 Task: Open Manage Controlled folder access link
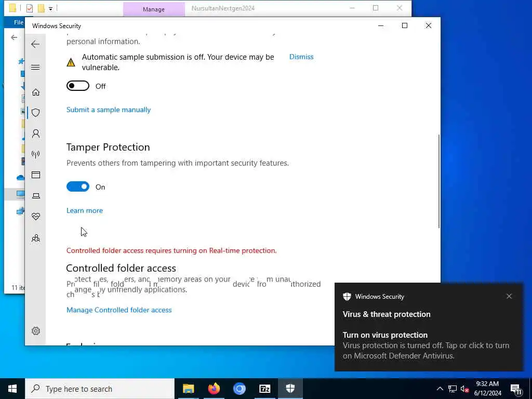tap(119, 310)
